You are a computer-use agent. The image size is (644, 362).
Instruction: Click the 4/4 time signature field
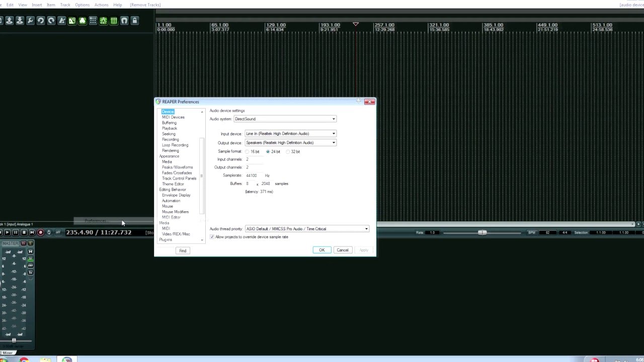click(565, 232)
